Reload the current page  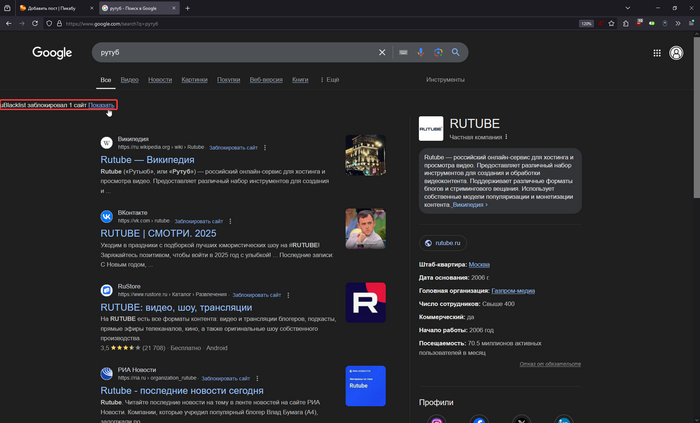pyautogui.click(x=35, y=23)
